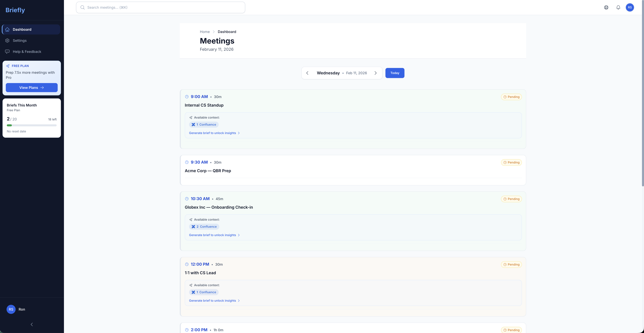Select the Dashboard home icon in the sidebar
The height and width of the screenshot is (333, 644).
7,29
